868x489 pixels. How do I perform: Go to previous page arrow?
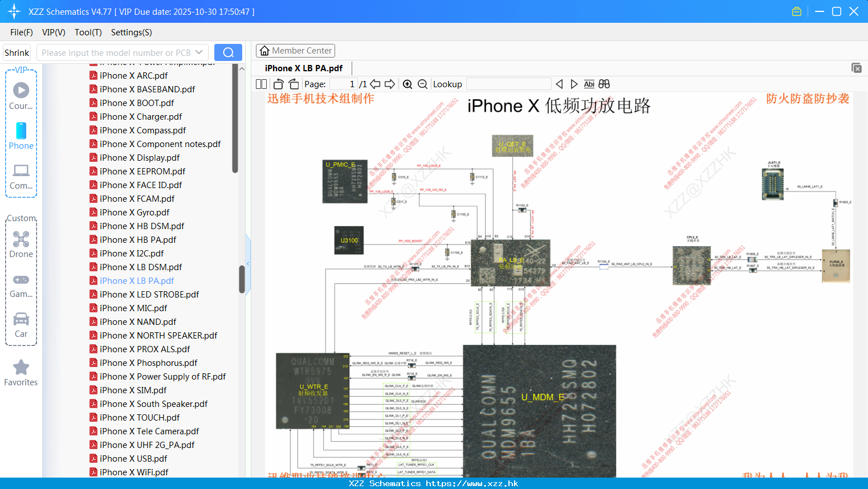point(375,84)
